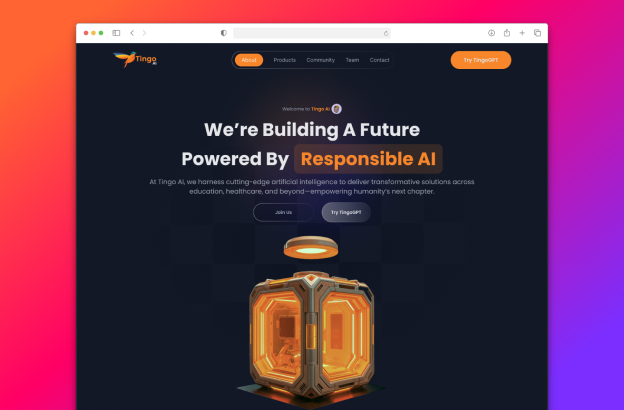Click the Join Us button

(283, 212)
